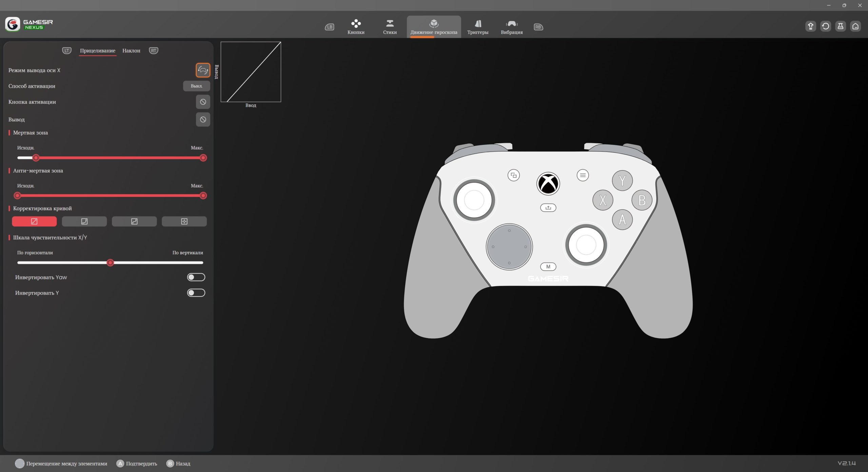Open the flask test icon
This screenshot has height=472, width=868.
[840, 26]
